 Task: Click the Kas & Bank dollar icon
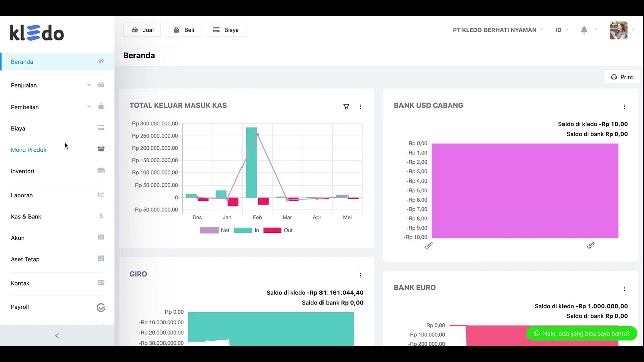(101, 216)
